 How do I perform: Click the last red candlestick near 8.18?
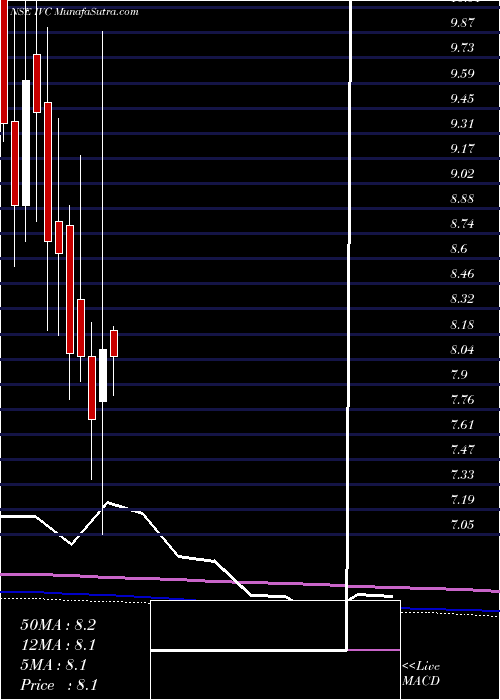click(114, 343)
